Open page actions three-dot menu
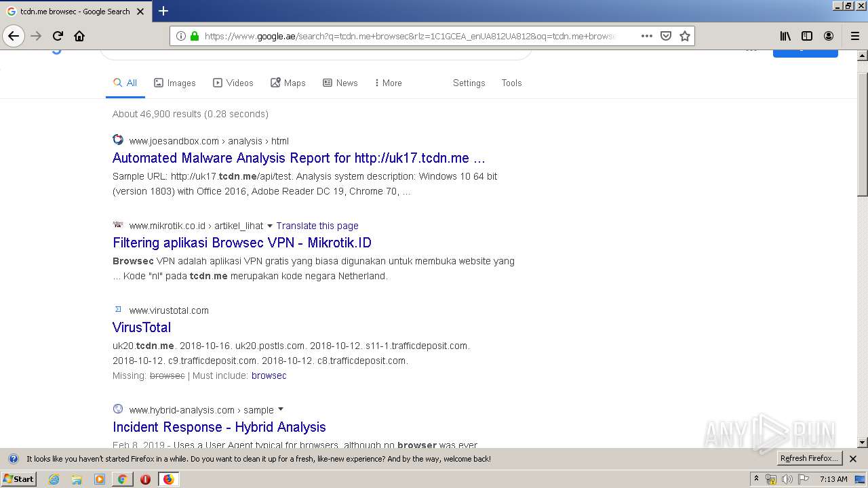 646,36
